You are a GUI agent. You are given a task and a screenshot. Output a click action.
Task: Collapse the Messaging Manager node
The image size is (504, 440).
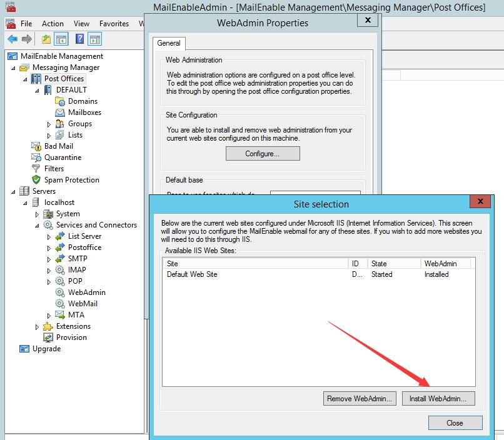coord(13,68)
